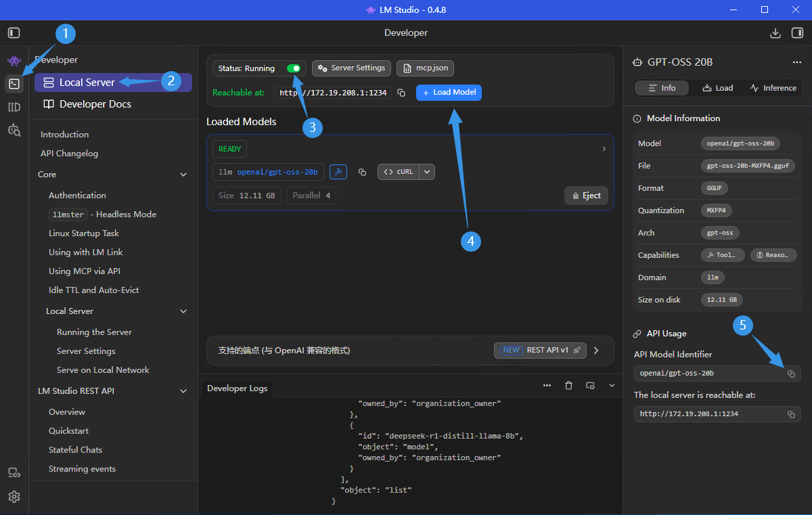Collapse the Core section in docs
Screen dimensions: 812x515
tap(183, 175)
